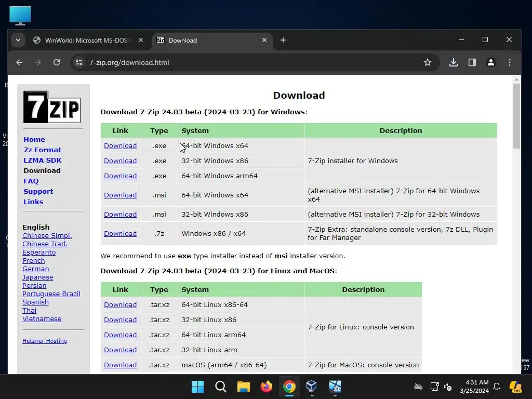This screenshot has width=532, height=399.
Task: Download the .7z Windows x86 / x64 extra
Action: pos(120,233)
